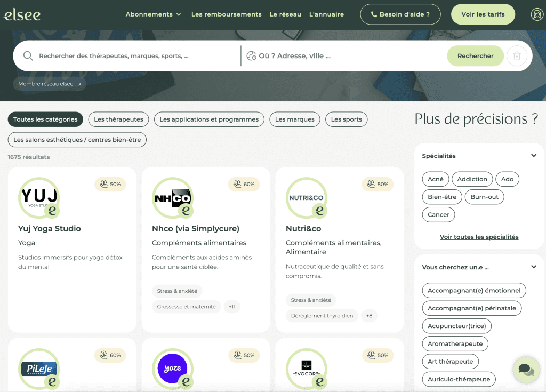
Task: Click the 50% reimbursement badge on Yuj Yoga Studio
Action: [110, 184]
